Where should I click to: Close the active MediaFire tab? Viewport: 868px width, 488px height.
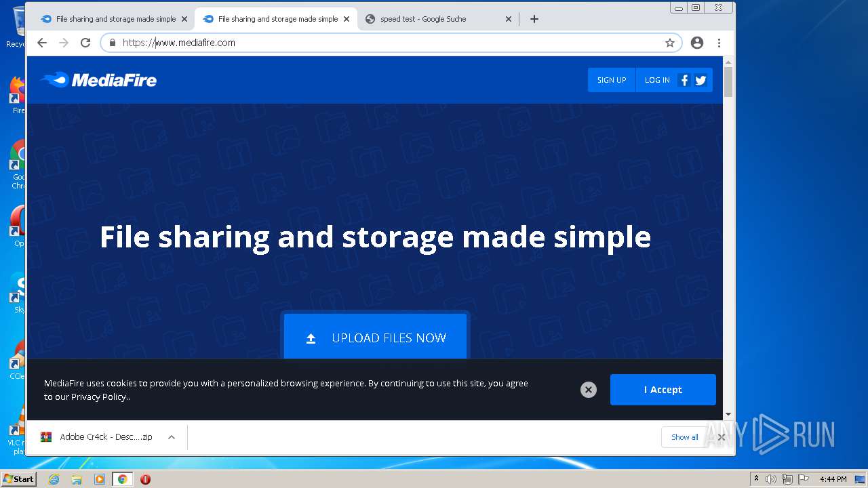347,19
